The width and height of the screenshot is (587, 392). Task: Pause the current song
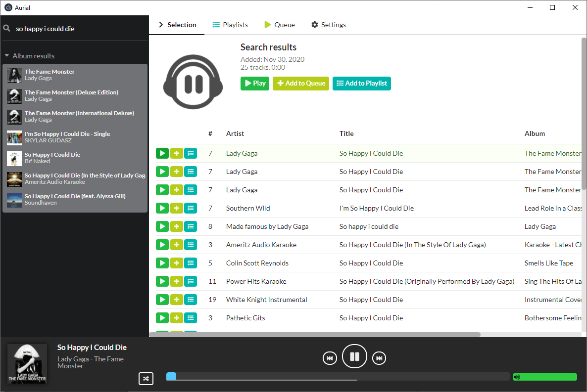tap(354, 356)
